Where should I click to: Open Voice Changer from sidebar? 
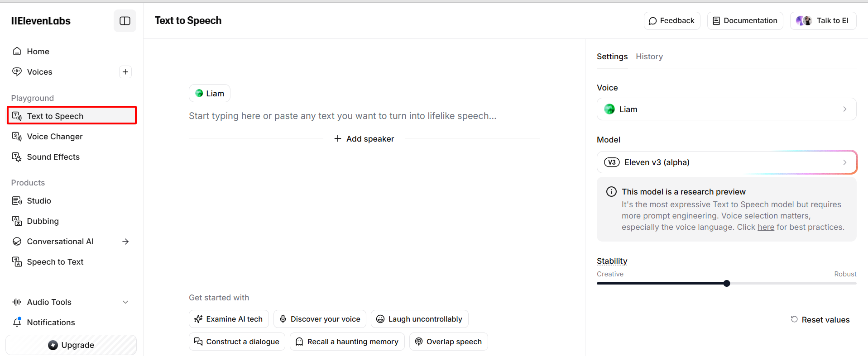tap(54, 137)
